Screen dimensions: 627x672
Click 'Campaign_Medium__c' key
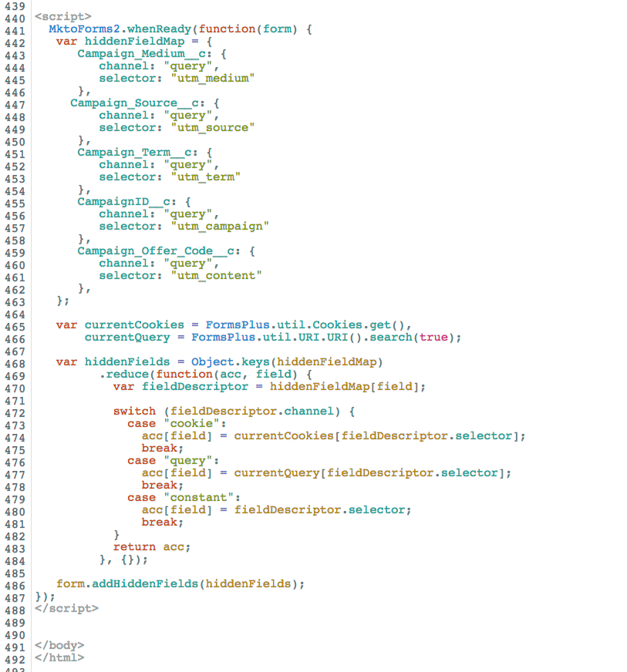142,54
